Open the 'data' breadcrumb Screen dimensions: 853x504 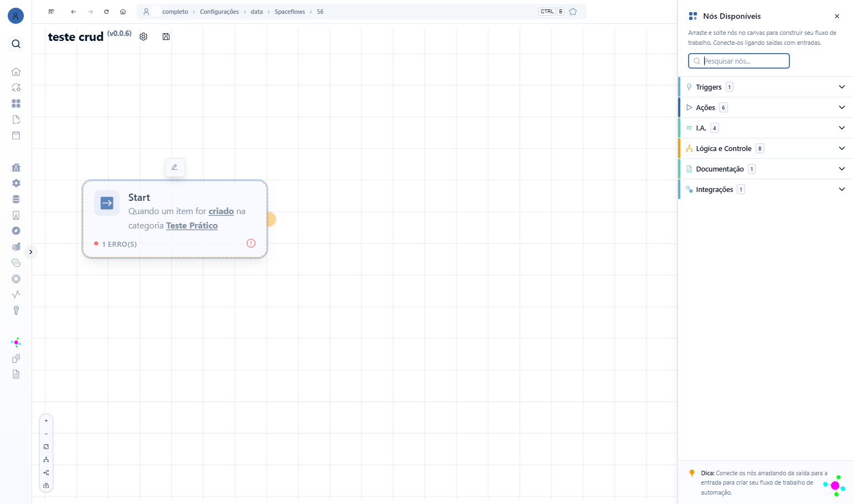(x=257, y=12)
